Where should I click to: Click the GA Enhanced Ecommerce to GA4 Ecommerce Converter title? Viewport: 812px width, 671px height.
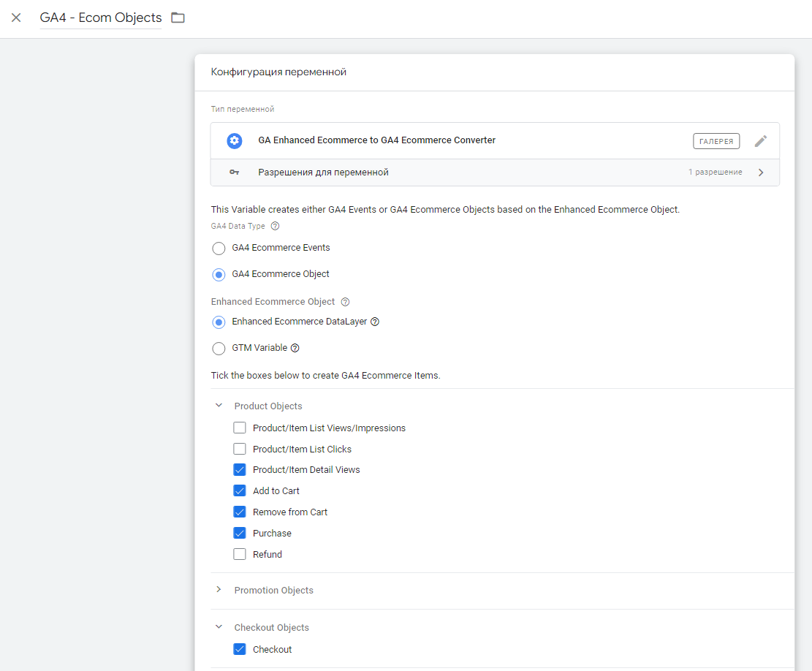click(376, 140)
